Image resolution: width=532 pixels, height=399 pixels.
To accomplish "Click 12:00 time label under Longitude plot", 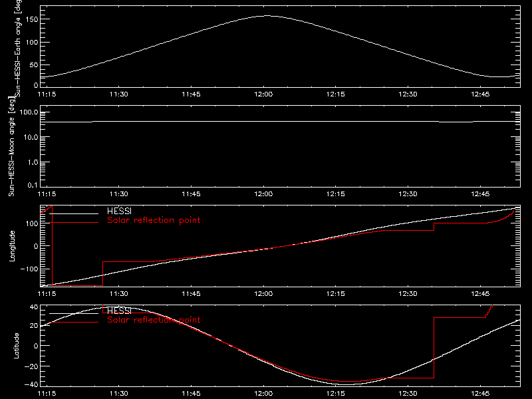I will 263,293.
